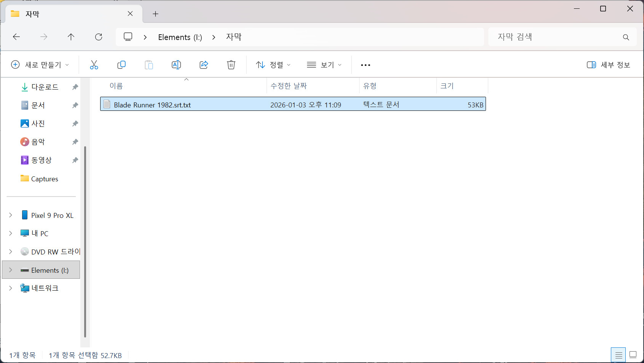644x363 pixels.
Task: Click Elements (I:) in address breadcrumb
Action: pos(180,37)
